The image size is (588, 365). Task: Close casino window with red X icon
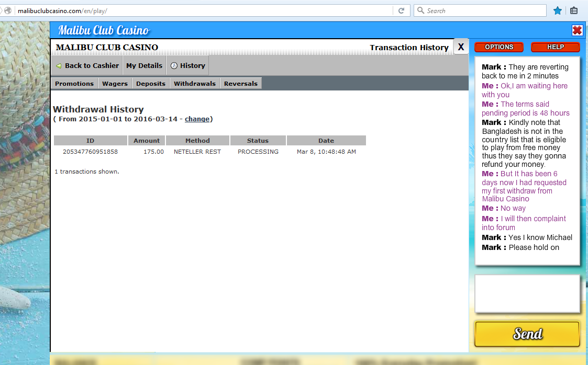coord(577,30)
